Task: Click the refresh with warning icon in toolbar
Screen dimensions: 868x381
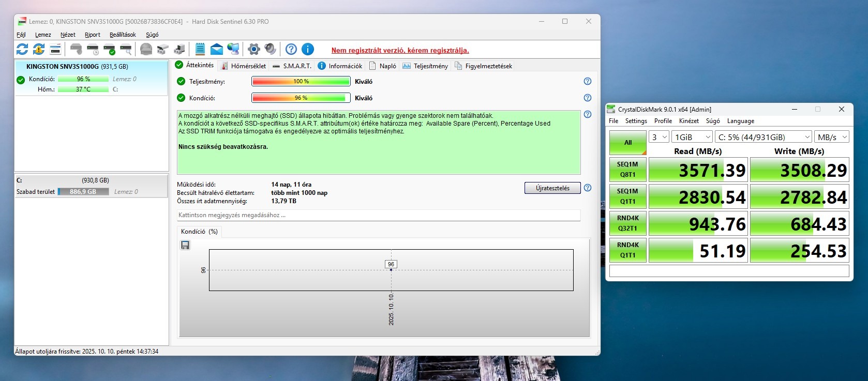Action: pos(39,49)
